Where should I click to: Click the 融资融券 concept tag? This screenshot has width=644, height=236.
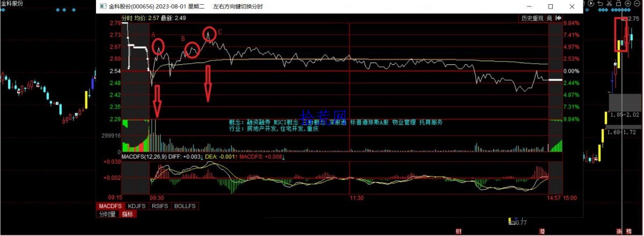pyautogui.click(x=258, y=122)
